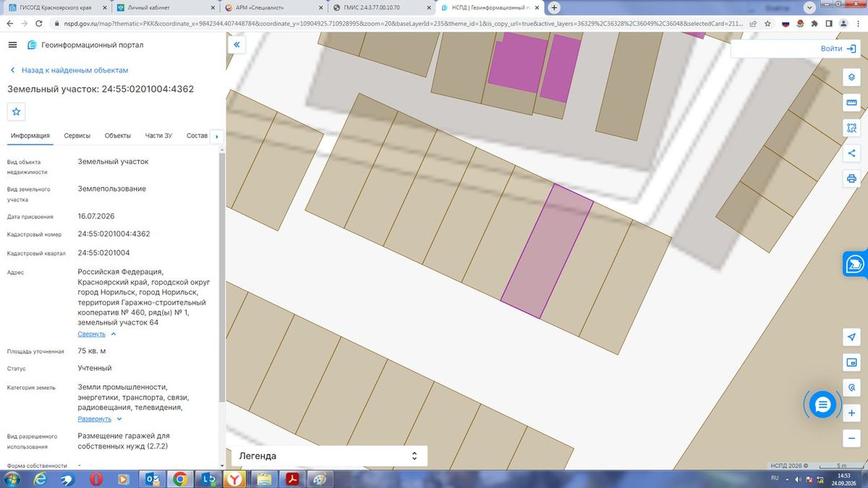The height and width of the screenshot is (488, 868).
Task: Print the map using the printer icon
Action: [851, 179]
